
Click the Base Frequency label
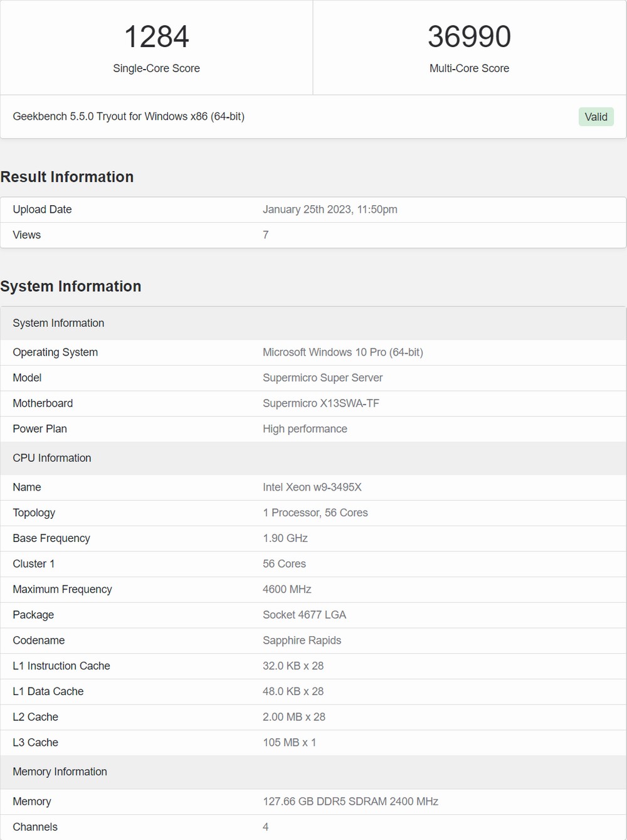[x=51, y=538]
